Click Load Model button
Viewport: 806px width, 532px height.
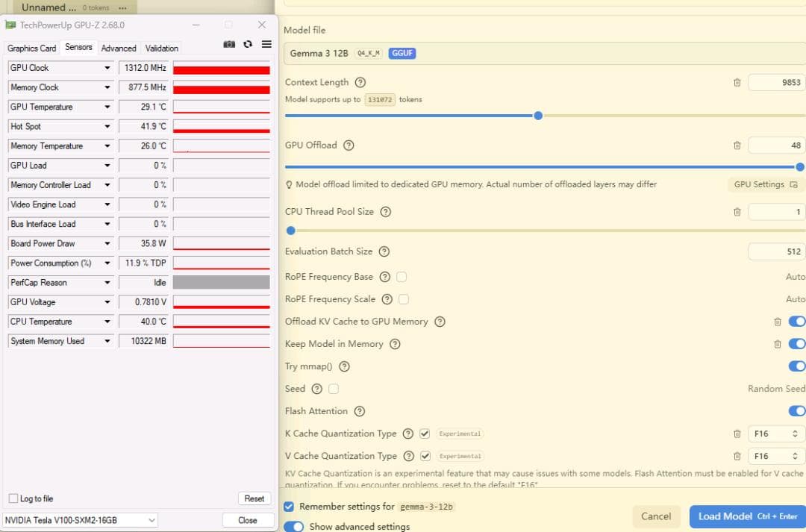point(747,516)
